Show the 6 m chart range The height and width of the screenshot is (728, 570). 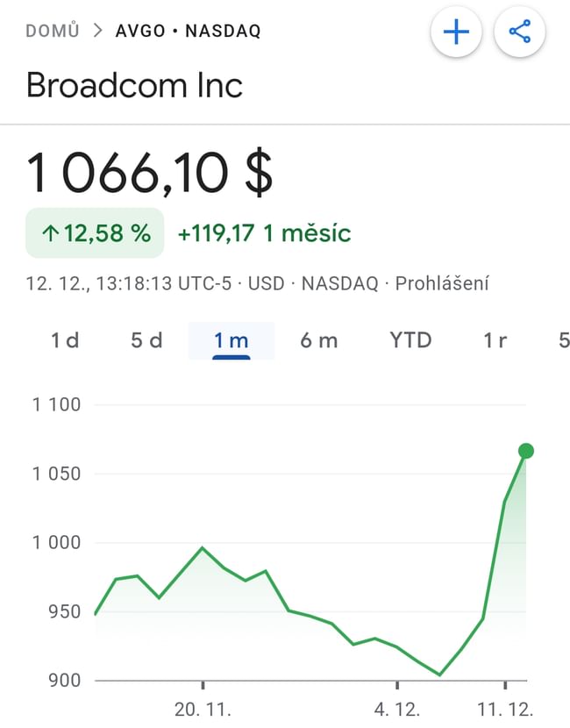(x=318, y=340)
